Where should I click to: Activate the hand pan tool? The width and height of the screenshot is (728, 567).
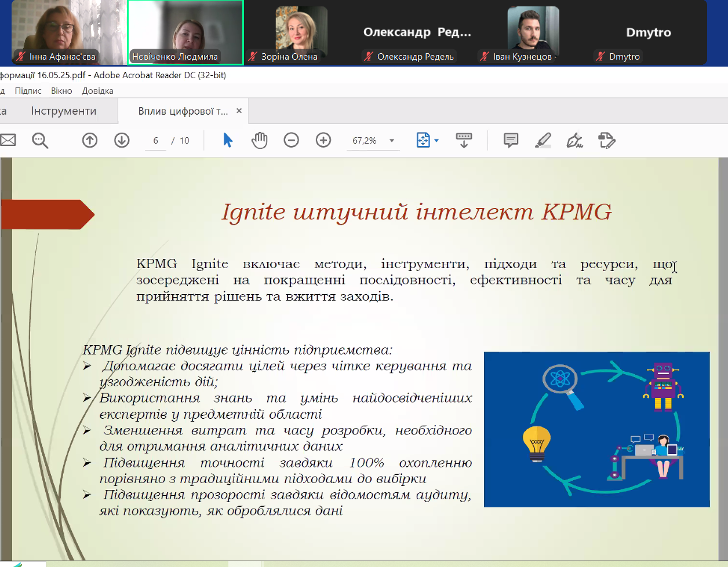click(x=260, y=140)
